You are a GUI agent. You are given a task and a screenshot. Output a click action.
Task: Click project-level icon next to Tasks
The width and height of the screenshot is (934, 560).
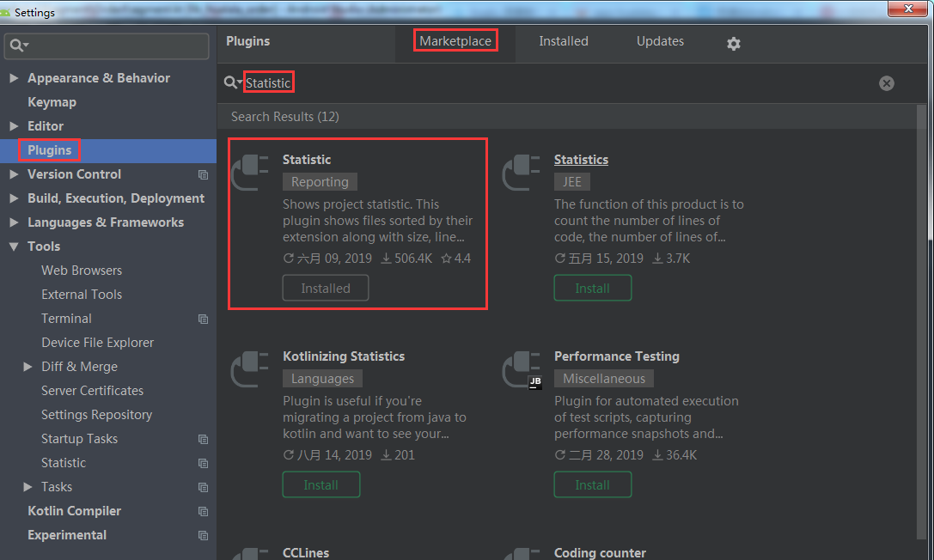click(x=203, y=487)
